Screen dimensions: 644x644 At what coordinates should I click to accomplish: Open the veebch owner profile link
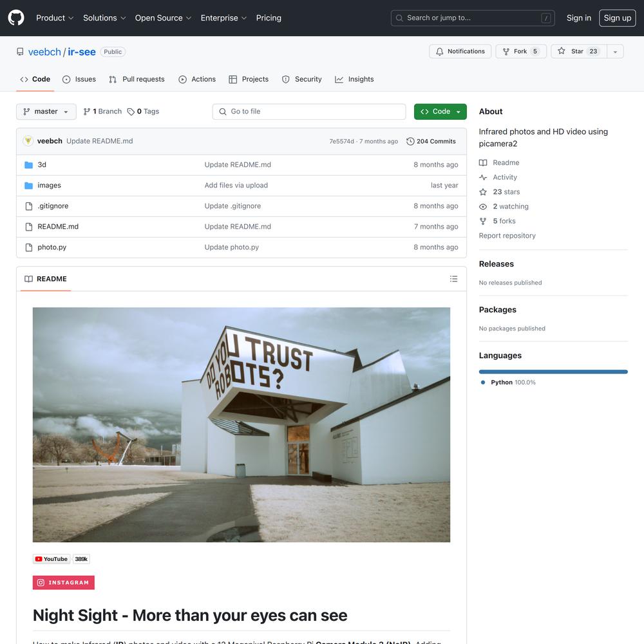tap(44, 52)
